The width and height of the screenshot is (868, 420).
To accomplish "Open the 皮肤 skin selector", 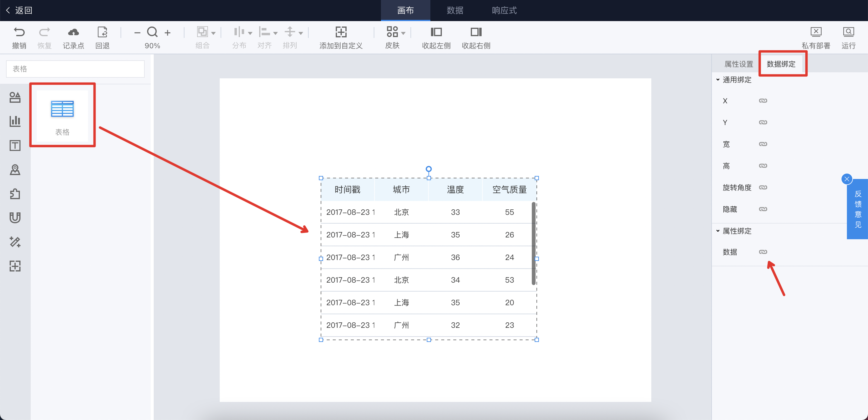I will point(392,32).
